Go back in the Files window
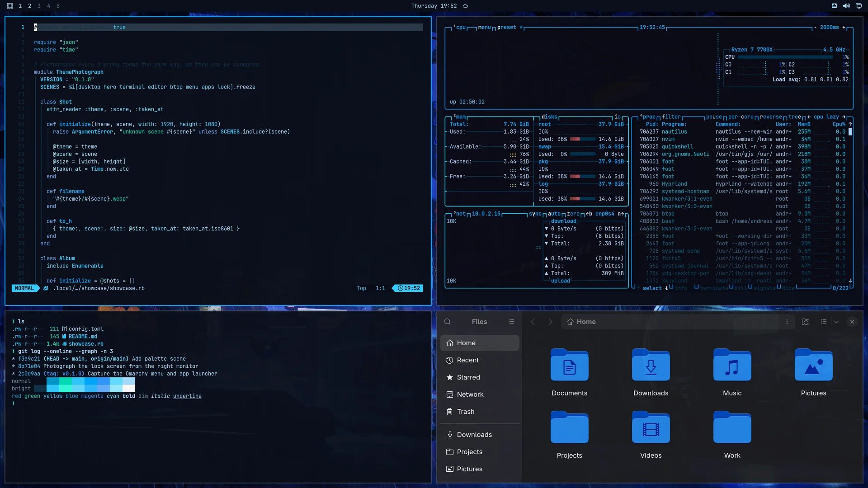The height and width of the screenshot is (488, 868). tap(533, 322)
